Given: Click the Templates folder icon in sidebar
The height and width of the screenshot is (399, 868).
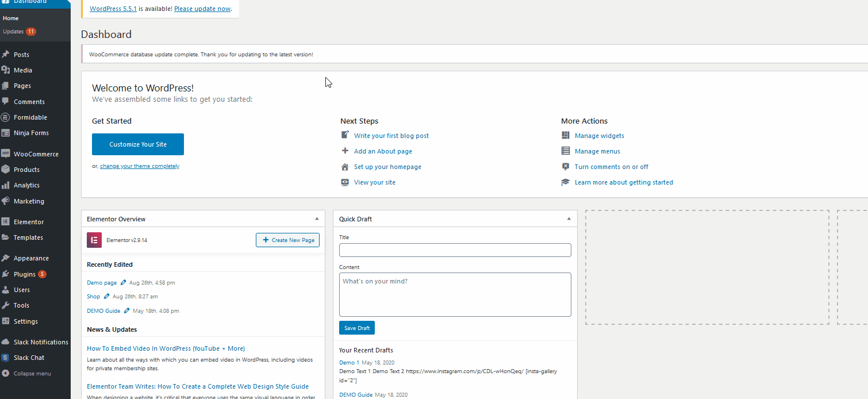Looking at the screenshot, I should (x=6, y=237).
